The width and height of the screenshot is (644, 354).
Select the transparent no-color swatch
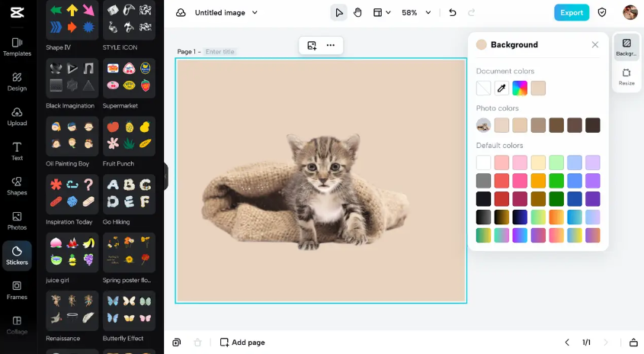(x=483, y=88)
